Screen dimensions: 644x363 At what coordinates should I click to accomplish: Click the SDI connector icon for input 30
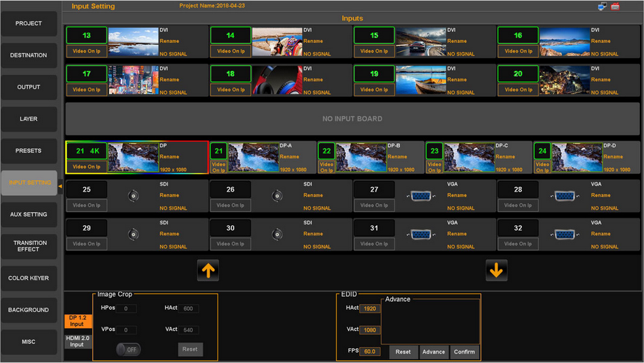[x=277, y=234]
